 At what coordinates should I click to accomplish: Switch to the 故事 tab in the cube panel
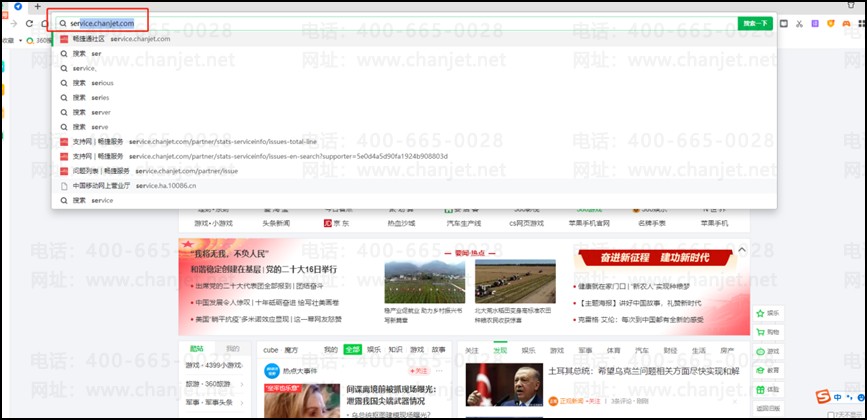click(438, 350)
